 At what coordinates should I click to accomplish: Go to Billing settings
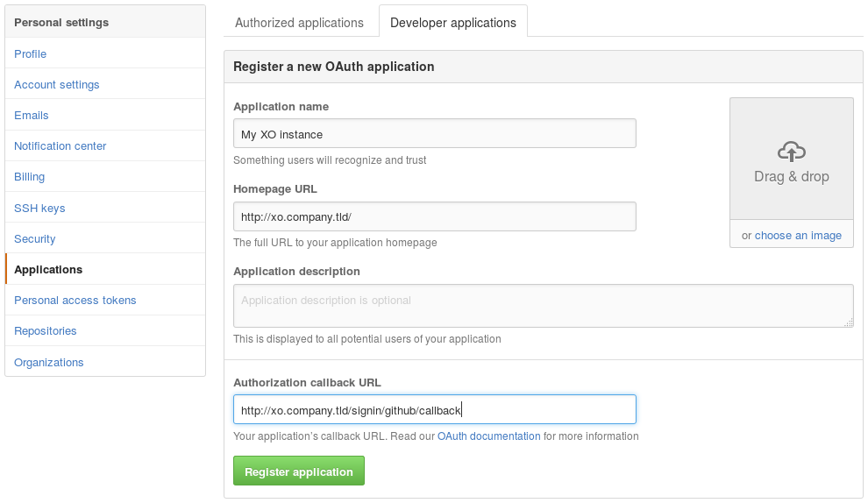point(105,176)
